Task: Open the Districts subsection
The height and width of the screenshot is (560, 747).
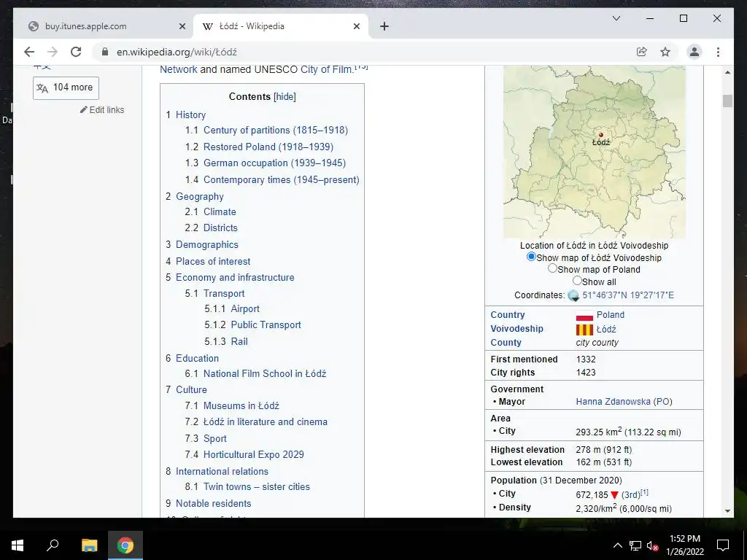Action: coord(220,228)
